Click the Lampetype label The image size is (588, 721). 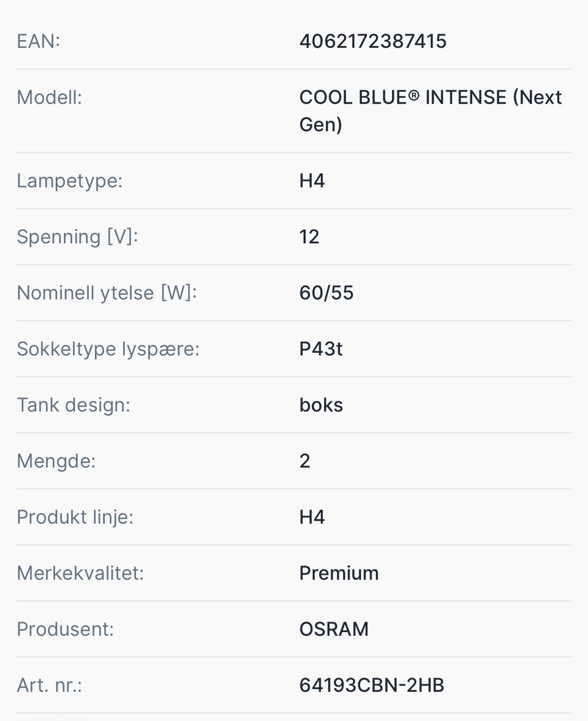tap(70, 181)
